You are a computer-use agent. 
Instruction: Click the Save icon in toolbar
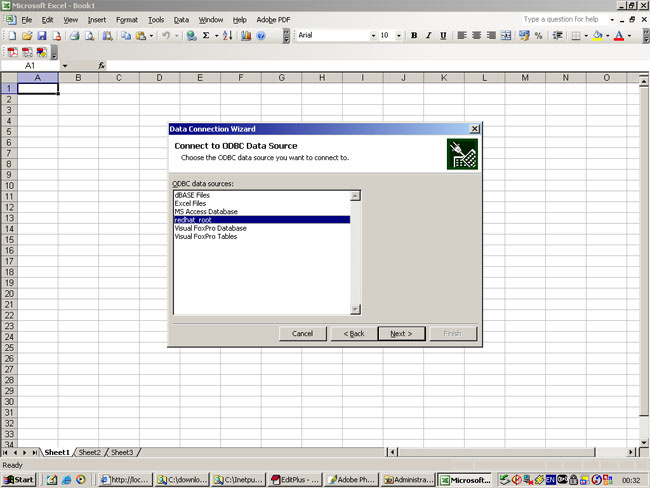[x=40, y=36]
